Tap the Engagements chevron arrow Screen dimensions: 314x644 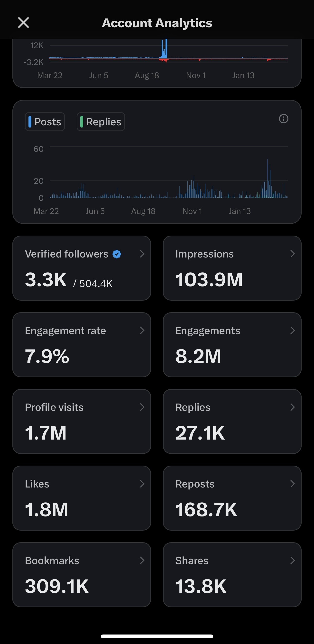(x=293, y=331)
